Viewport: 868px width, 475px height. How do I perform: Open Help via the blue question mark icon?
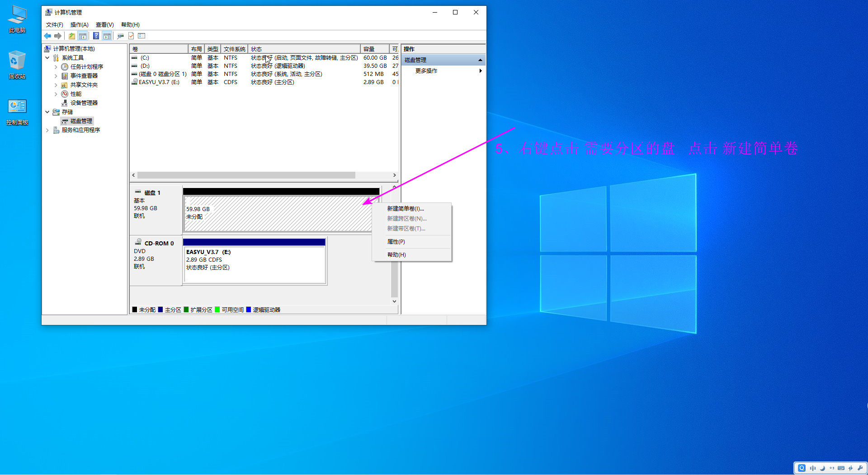[x=96, y=36]
